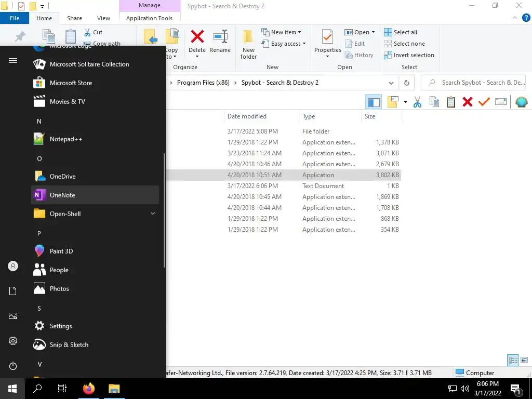This screenshot has height=399, width=532.
Task: Open Pictures from the Start left rail
Action: (x=13, y=316)
